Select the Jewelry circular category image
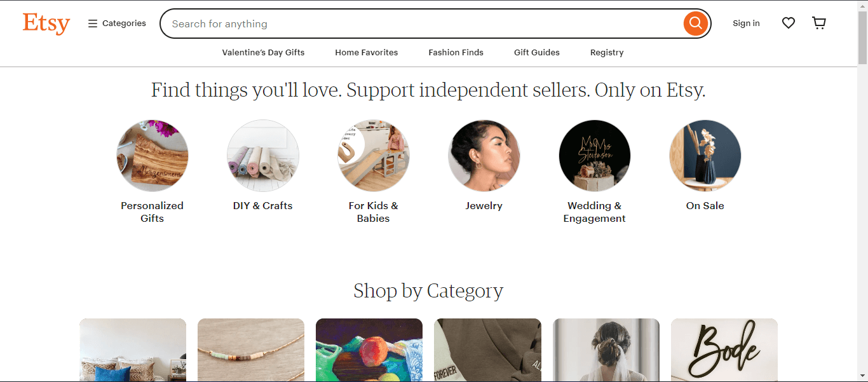The width and height of the screenshot is (868, 382). (484, 155)
